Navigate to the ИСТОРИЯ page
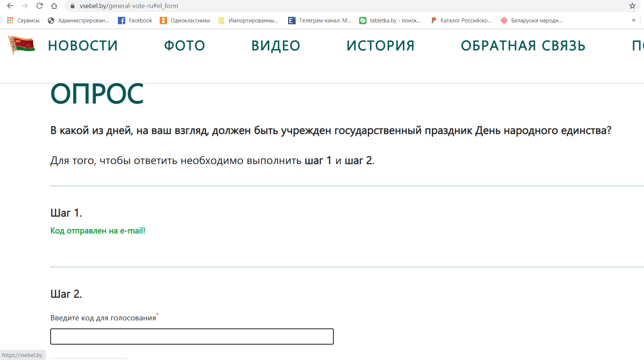 click(x=380, y=46)
